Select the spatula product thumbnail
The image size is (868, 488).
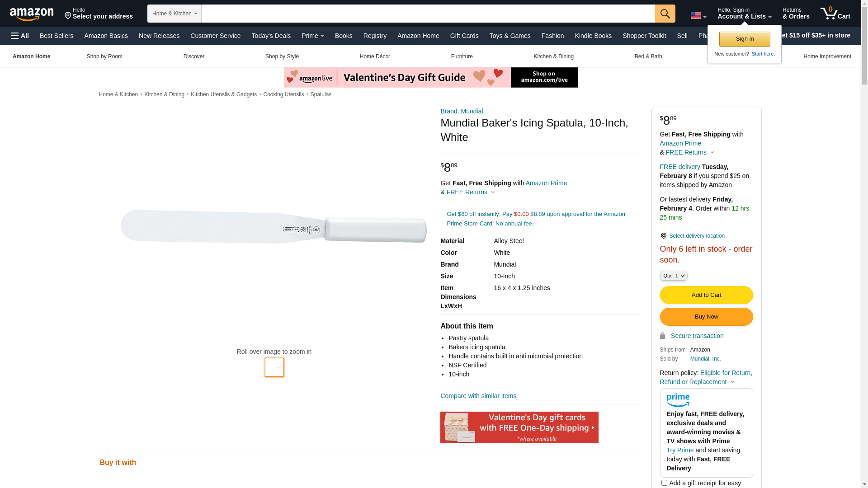pos(274,367)
